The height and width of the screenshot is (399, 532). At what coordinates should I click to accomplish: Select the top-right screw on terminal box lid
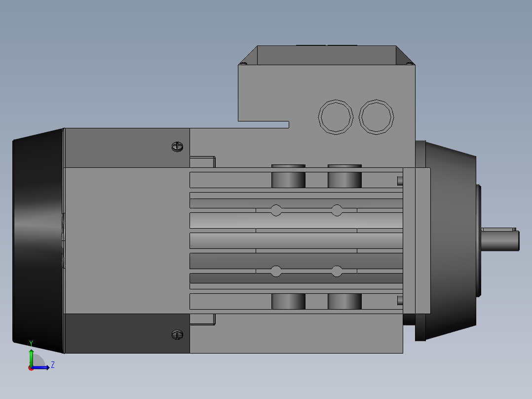[410, 63]
